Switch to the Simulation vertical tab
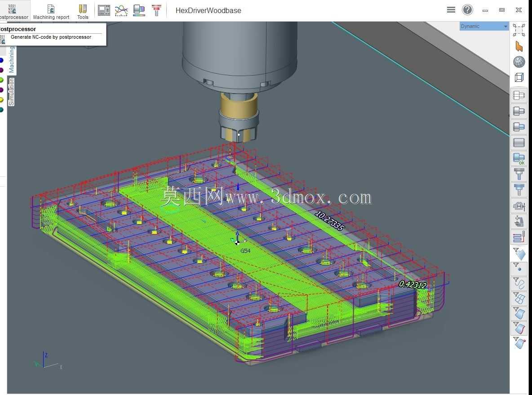The width and height of the screenshot is (532, 395). coord(12,92)
